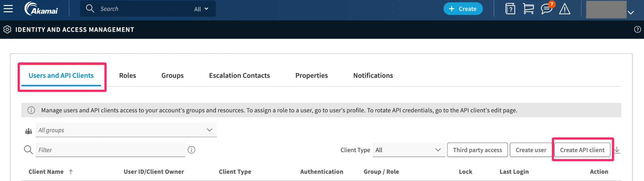The width and height of the screenshot is (644, 181).
Task: Switch to Users and API Clients tab
Action: [61, 76]
